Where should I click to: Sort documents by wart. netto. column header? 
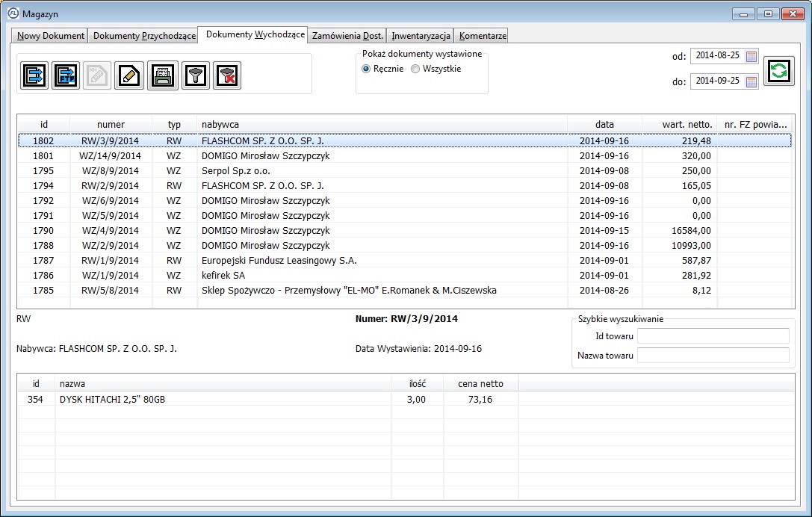coord(680,124)
